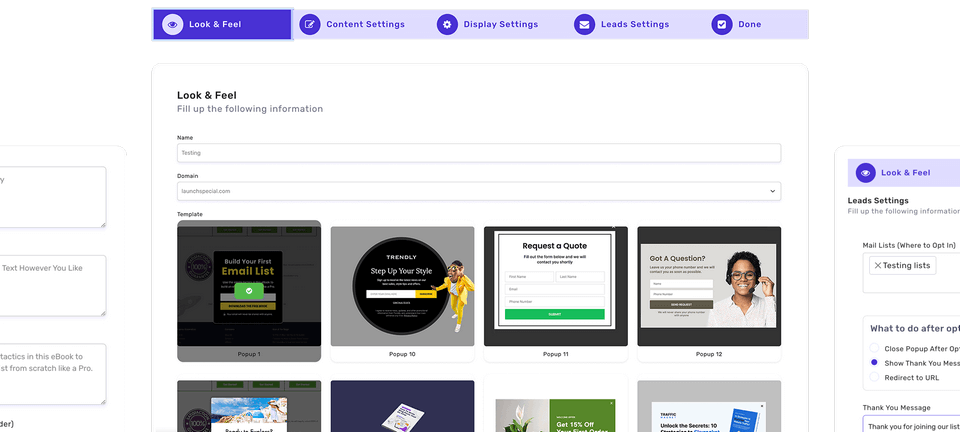Click the Name input field
The width and height of the screenshot is (960, 432).
click(x=479, y=153)
